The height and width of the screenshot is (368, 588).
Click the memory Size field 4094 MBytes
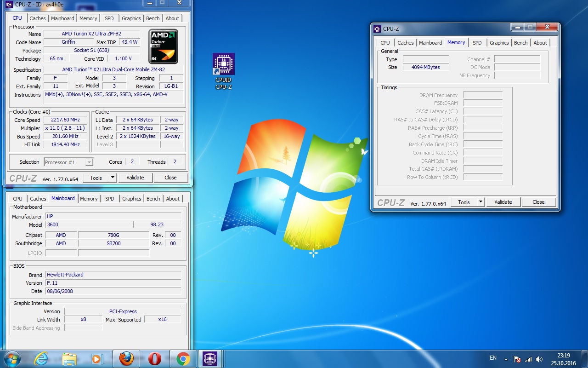(x=426, y=67)
